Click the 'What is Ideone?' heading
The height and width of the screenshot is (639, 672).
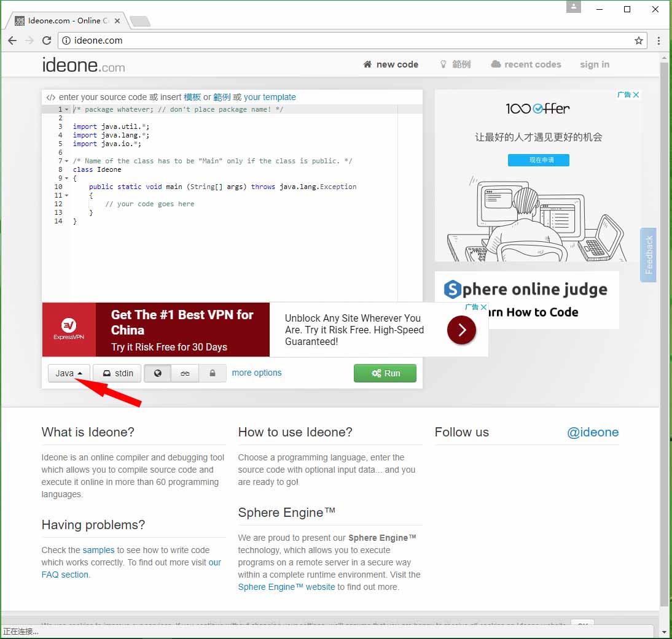click(88, 432)
